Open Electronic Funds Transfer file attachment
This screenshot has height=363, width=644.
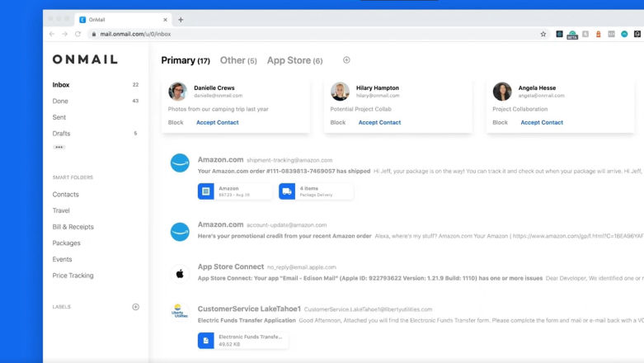pos(242,341)
